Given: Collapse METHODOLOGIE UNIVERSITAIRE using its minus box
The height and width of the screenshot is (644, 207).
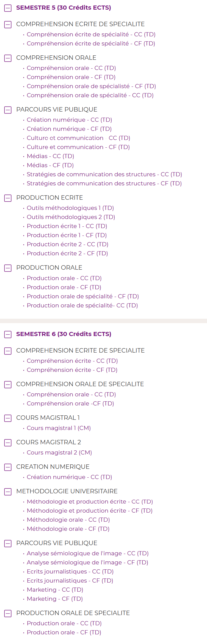Looking at the screenshot, I should click(x=8, y=492).
